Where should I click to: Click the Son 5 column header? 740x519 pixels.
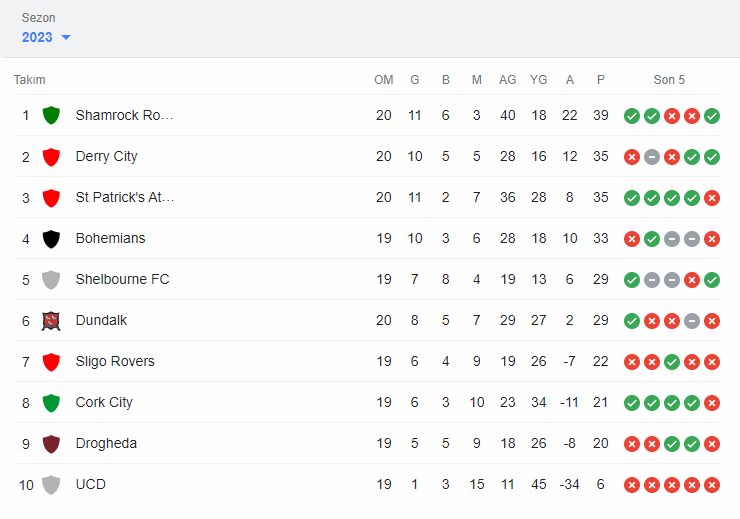[669, 80]
